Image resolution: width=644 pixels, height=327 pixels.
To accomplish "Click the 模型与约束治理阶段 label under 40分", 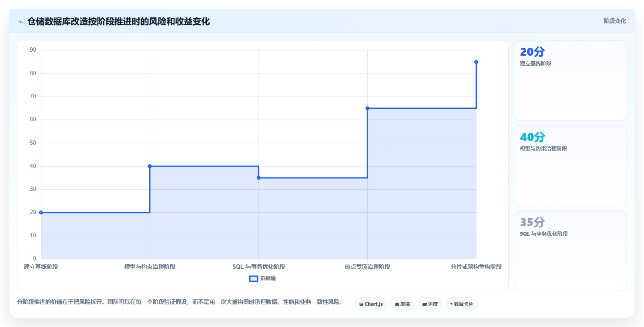I will point(543,149).
